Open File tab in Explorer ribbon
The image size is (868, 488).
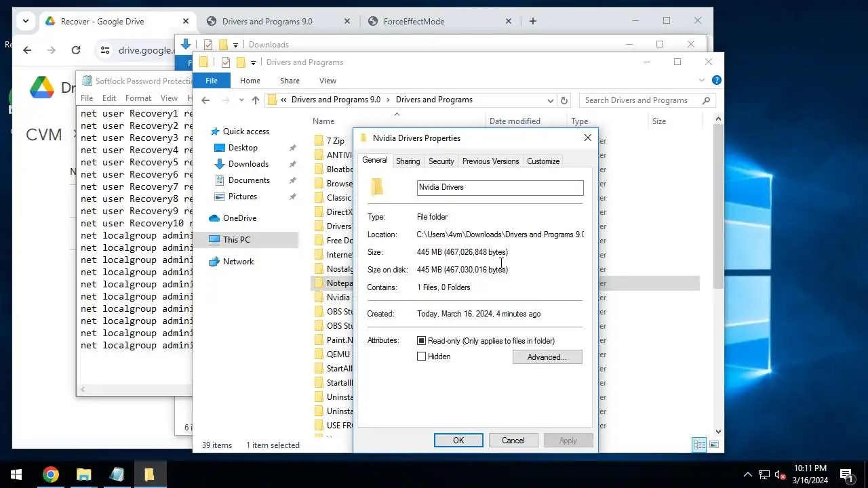click(x=212, y=81)
